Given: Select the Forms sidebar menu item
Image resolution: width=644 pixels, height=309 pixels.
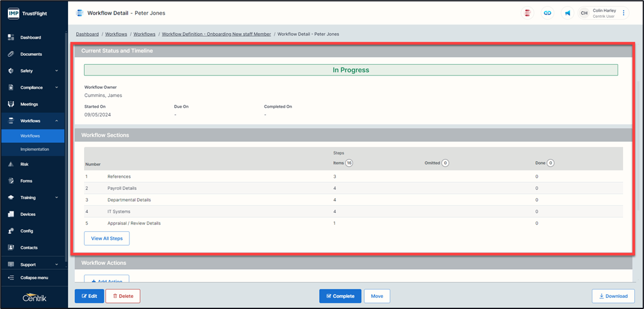Looking at the screenshot, I should tap(27, 181).
